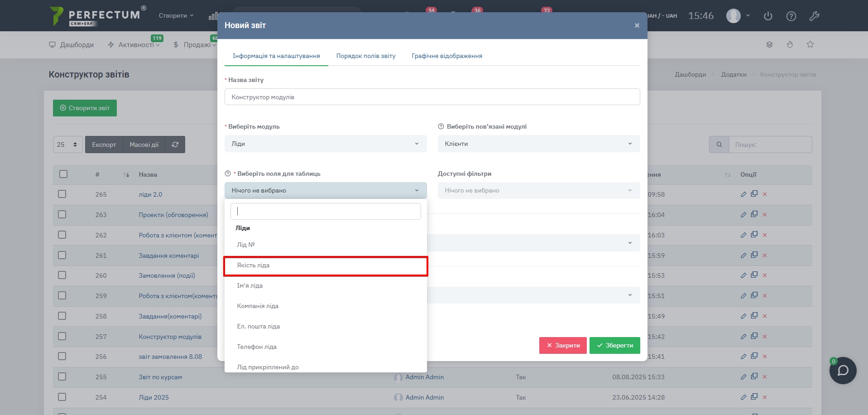This screenshot has height=415, width=868.
Task: Select Телефон ліда option
Action: click(x=326, y=347)
